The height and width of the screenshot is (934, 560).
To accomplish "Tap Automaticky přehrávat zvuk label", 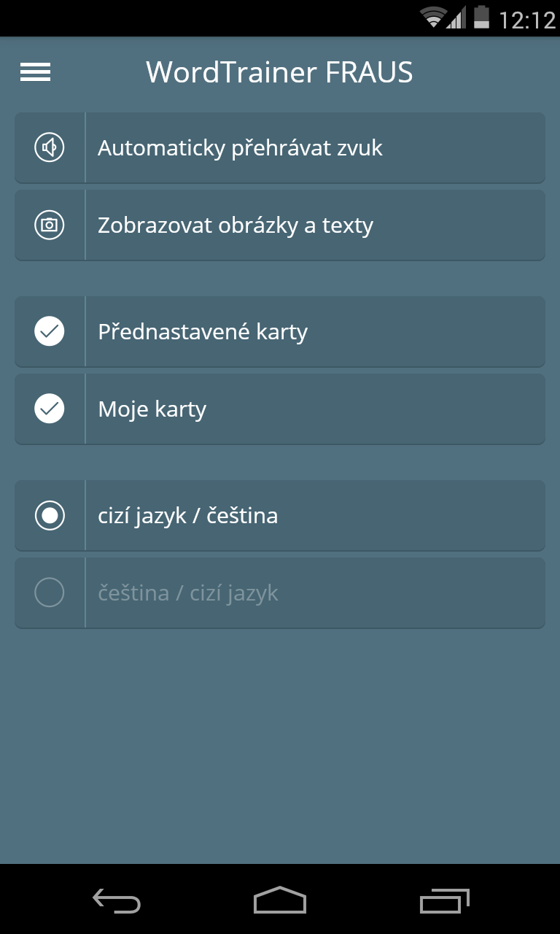I will tap(240, 148).
